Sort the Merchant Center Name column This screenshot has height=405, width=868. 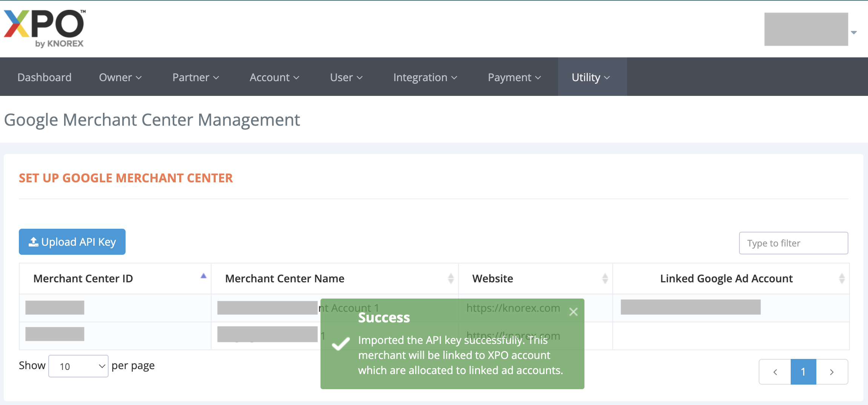[x=451, y=279]
